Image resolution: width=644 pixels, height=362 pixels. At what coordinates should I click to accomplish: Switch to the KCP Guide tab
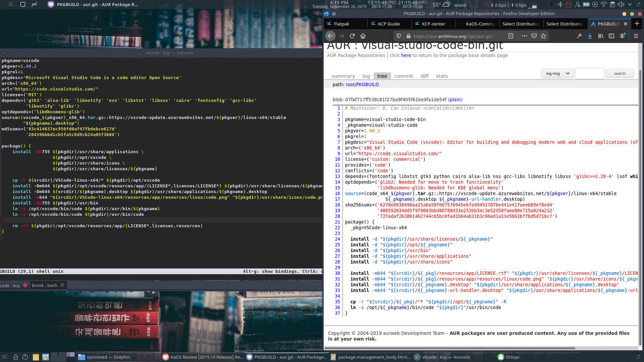[389, 24]
